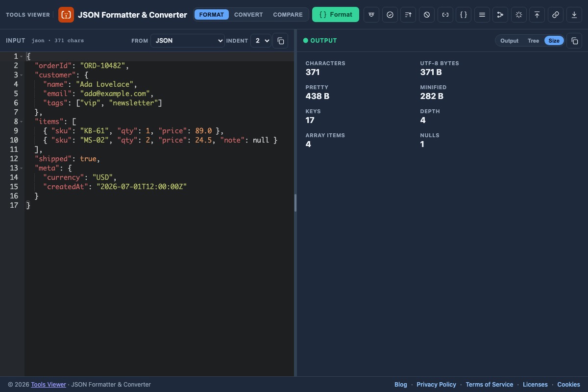This screenshot has width=588, height=392.
Task: Collapse the items array fold arrow on line 8
Action: (22, 122)
